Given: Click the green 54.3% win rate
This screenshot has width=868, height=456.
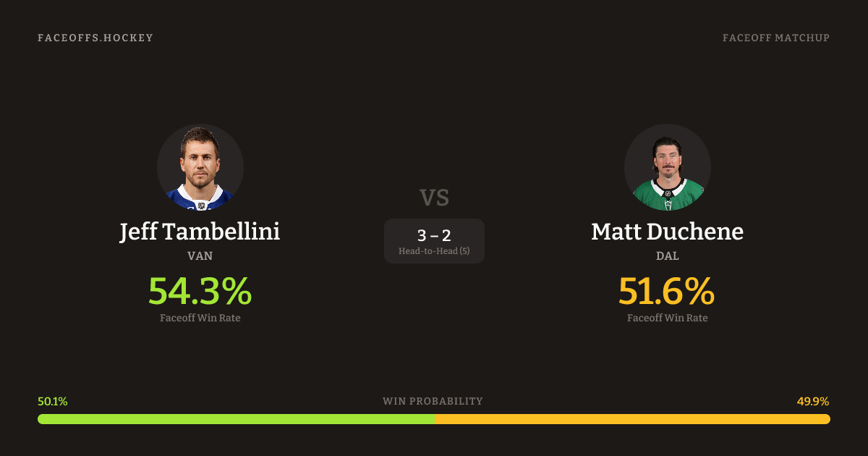Looking at the screenshot, I should tap(200, 291).
